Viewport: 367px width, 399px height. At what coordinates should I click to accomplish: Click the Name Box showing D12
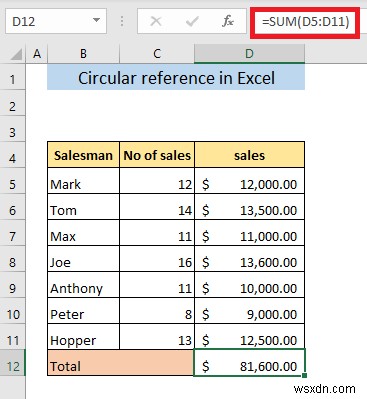55,21
